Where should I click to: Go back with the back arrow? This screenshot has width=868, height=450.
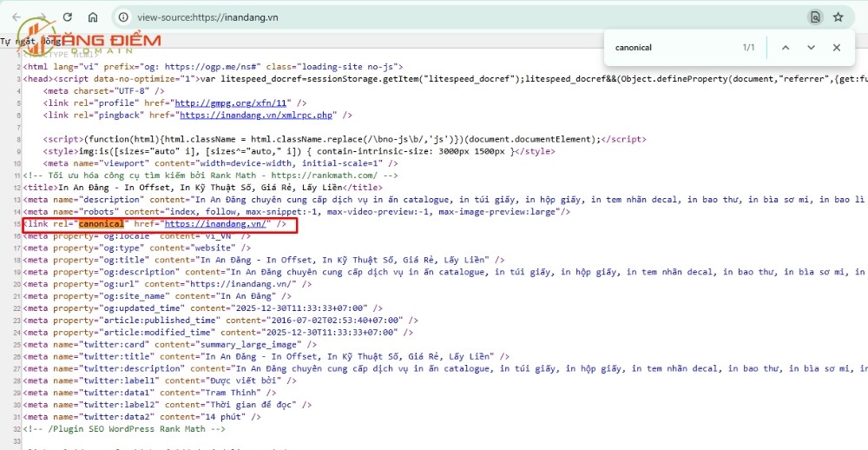[x=16, y=17]
